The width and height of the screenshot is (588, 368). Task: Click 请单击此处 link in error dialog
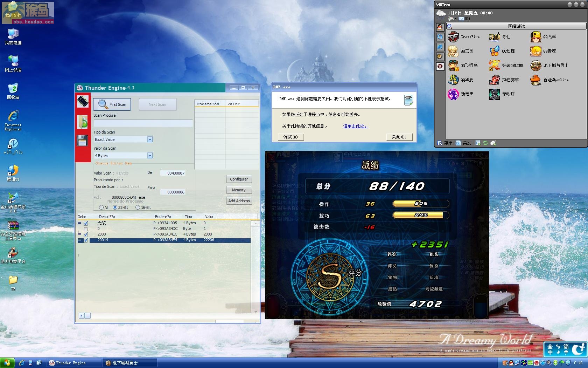356,126
